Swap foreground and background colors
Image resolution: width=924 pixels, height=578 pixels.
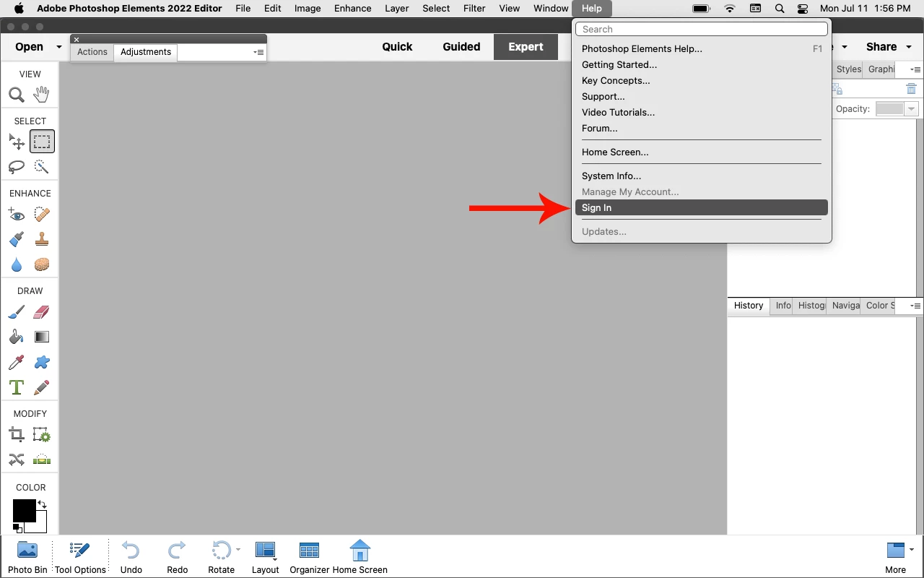coord(42,504)
